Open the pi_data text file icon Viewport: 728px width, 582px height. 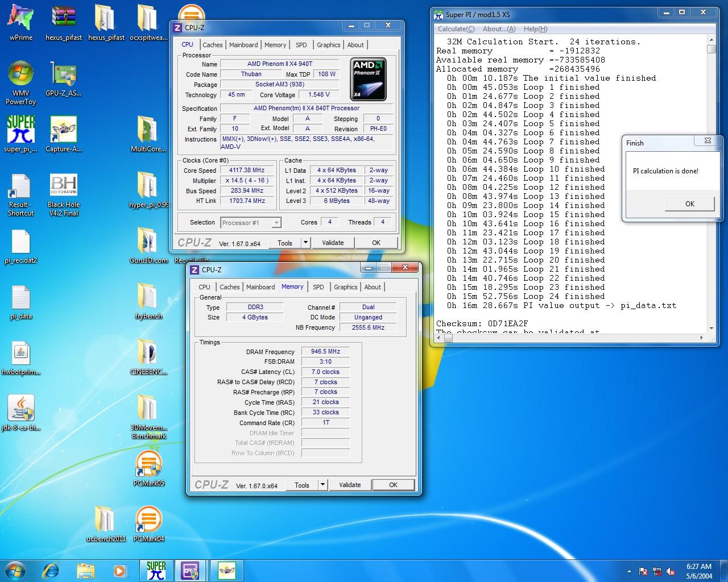[20, 302]
